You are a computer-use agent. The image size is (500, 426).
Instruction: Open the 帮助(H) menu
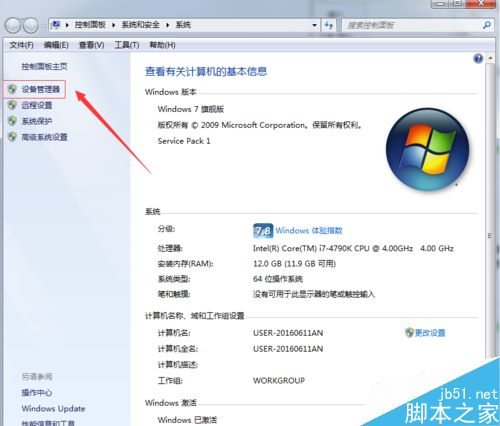162,45
